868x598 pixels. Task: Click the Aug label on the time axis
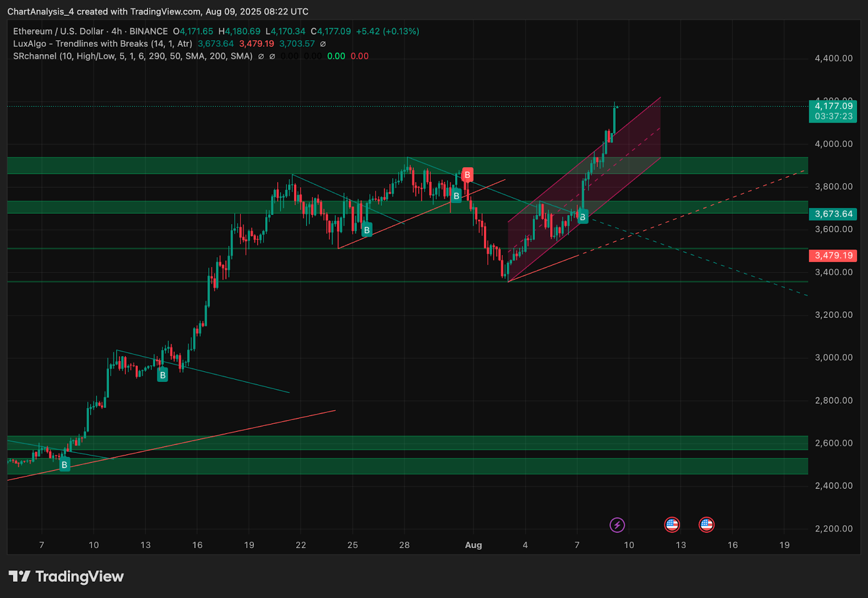[x=473, y=545]
